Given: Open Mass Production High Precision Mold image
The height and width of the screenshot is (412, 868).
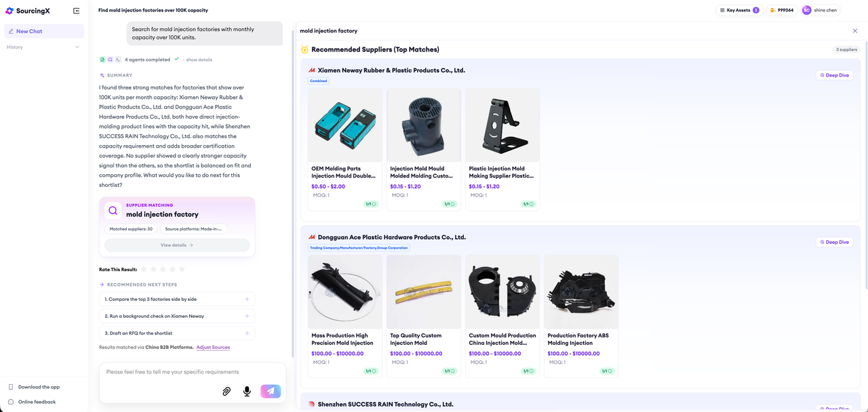Looking at the screenshot, I should (345, 292).
